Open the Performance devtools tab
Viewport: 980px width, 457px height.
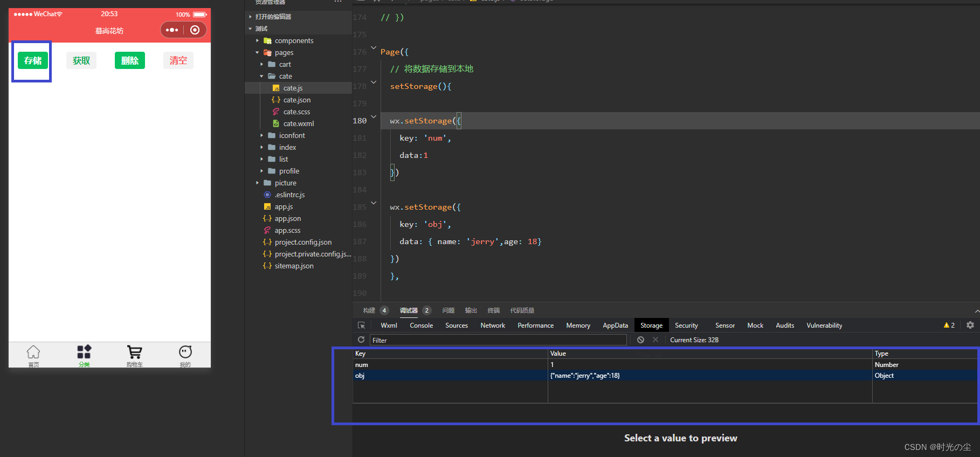(536, 326)
